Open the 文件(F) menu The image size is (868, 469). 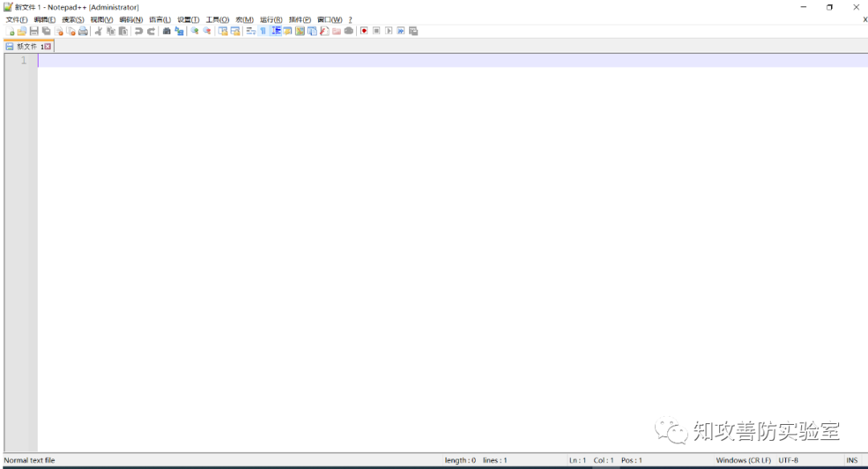pyautogui.click(x=17, y=19)
